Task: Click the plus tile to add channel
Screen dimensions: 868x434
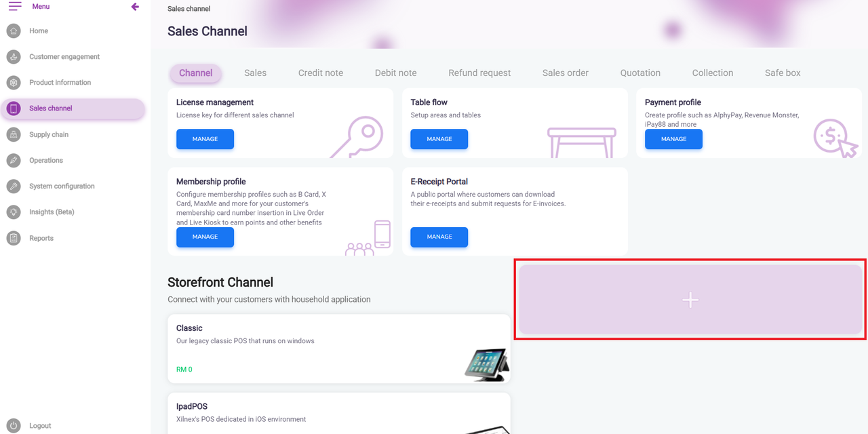Action: [x=690, y=300]
